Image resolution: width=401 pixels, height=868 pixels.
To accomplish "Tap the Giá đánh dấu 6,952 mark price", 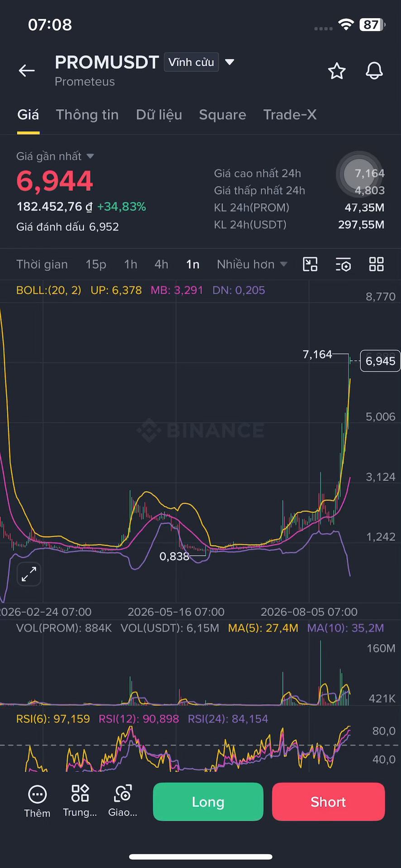I will [67, 227].
